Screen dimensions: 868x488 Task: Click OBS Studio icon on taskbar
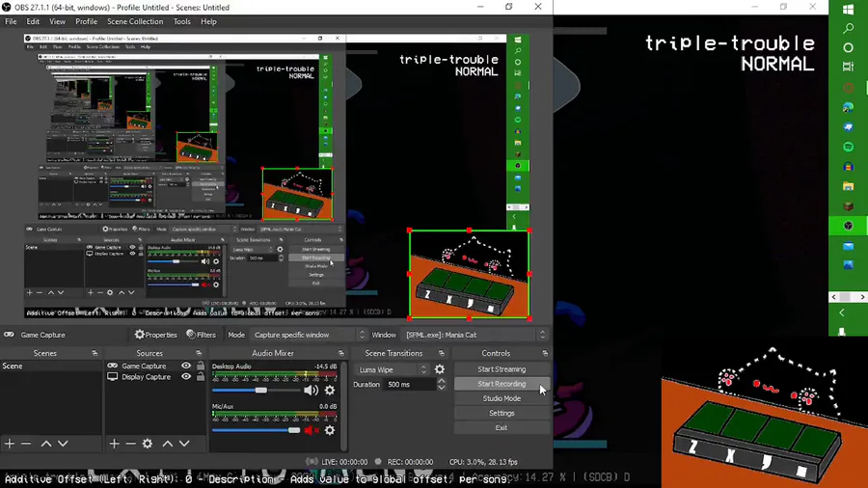pyautogui.click(x=848, y=226)
